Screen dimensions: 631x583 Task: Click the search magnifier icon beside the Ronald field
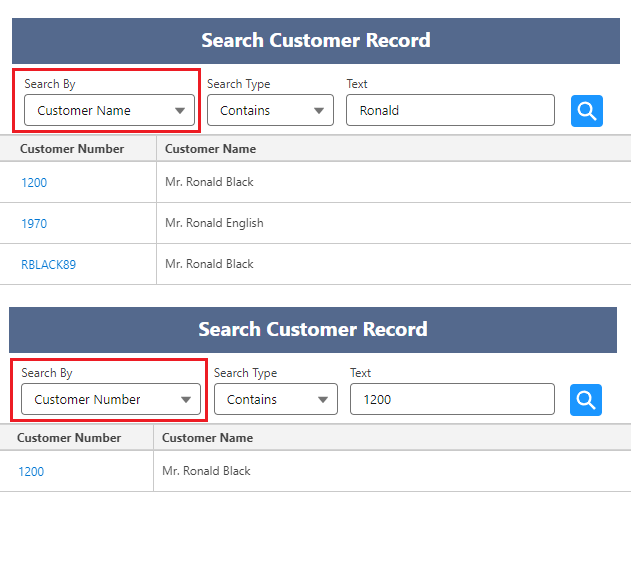[586, 111]
